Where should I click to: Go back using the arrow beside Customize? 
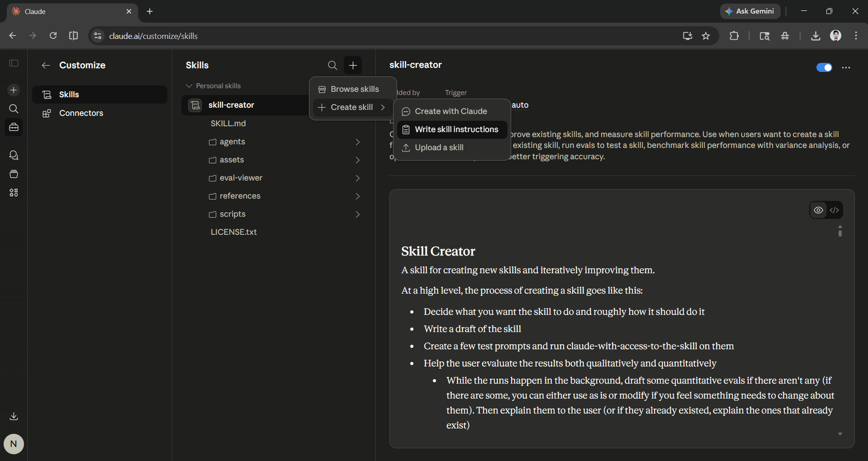pos(46,65)
